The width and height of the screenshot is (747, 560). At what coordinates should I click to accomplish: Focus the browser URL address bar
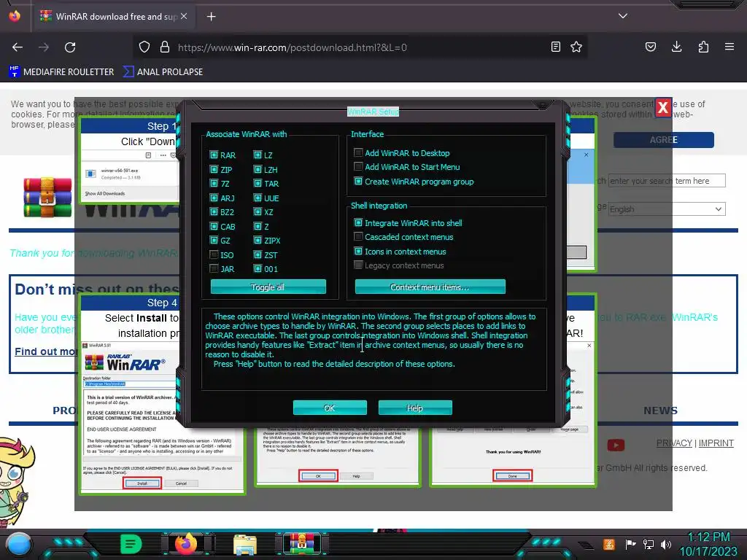362,47
